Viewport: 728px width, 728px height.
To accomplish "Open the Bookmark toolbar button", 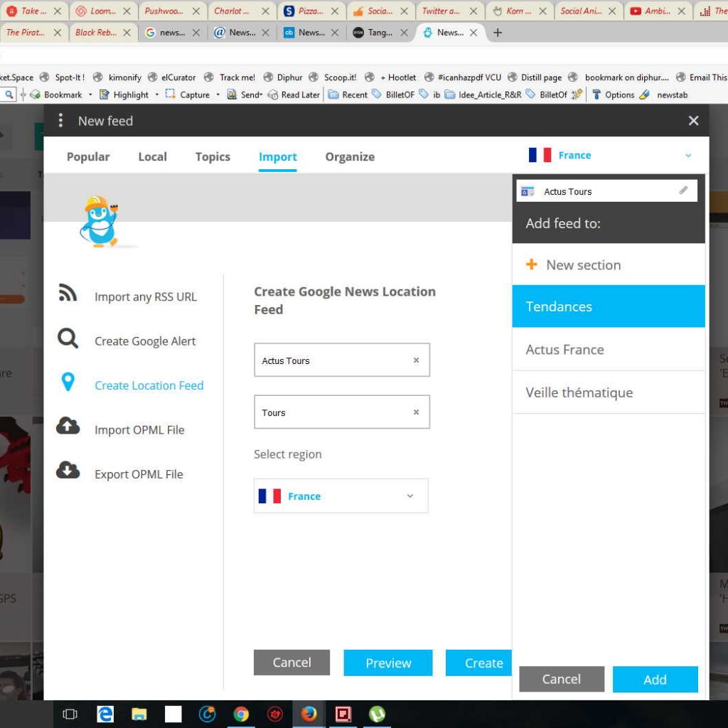I will (x=57, y=95).
